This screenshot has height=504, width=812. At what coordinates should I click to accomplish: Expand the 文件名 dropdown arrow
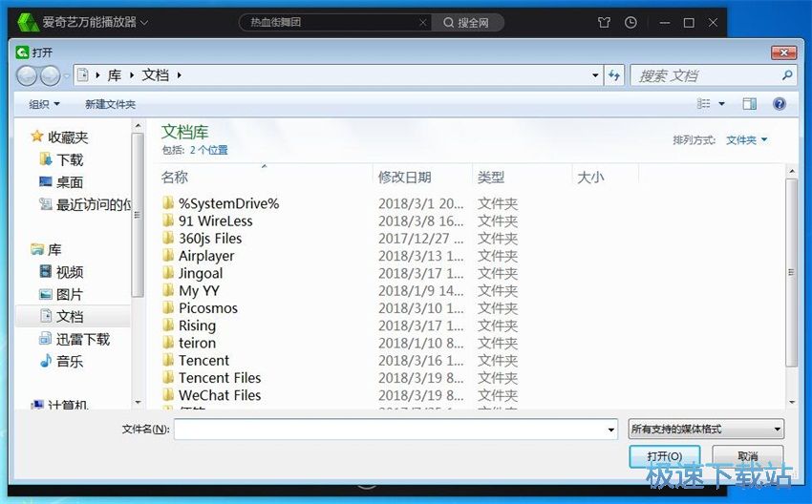[x=611, y=430]
